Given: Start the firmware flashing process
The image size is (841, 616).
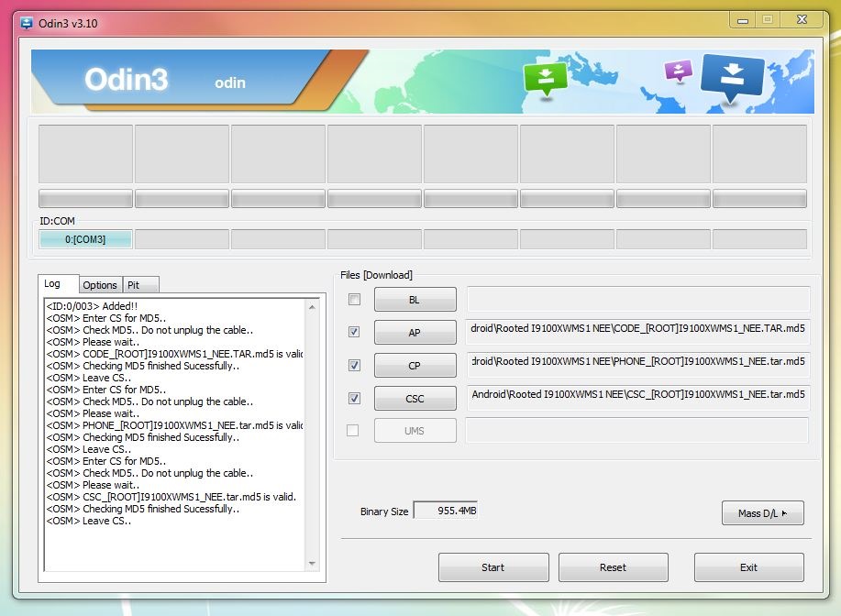Looking at the screenshot, I should (x=493, y=567).
